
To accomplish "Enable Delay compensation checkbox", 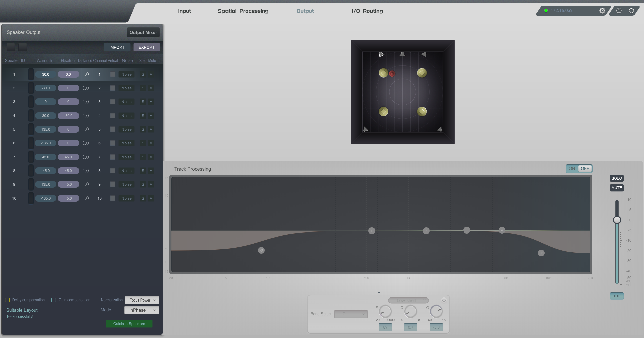I will tap(7, 300).
